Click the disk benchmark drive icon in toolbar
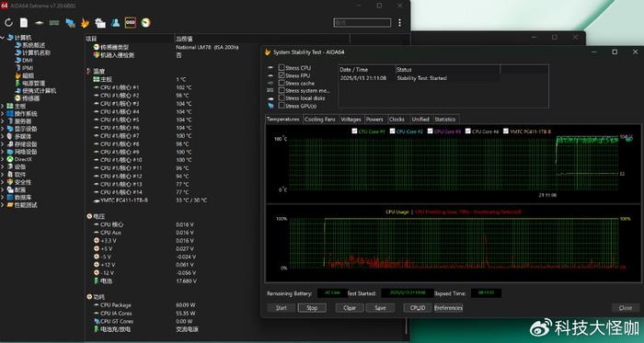This screenshot has height=343, width=644. pos(40,23)
